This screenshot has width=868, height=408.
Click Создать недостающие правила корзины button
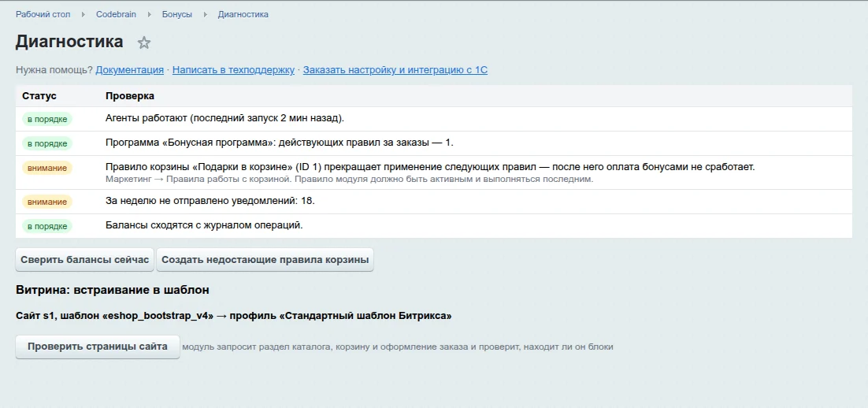[x=265, y=260]
